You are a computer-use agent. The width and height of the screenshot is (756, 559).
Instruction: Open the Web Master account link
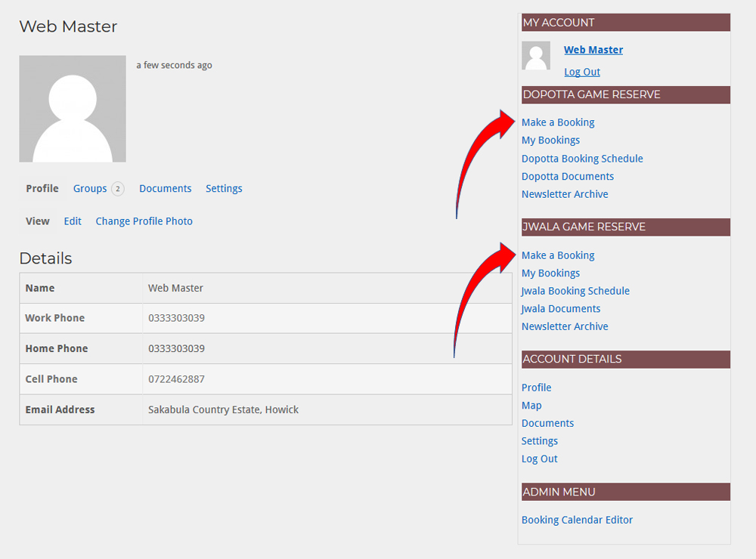click(593, 50)
